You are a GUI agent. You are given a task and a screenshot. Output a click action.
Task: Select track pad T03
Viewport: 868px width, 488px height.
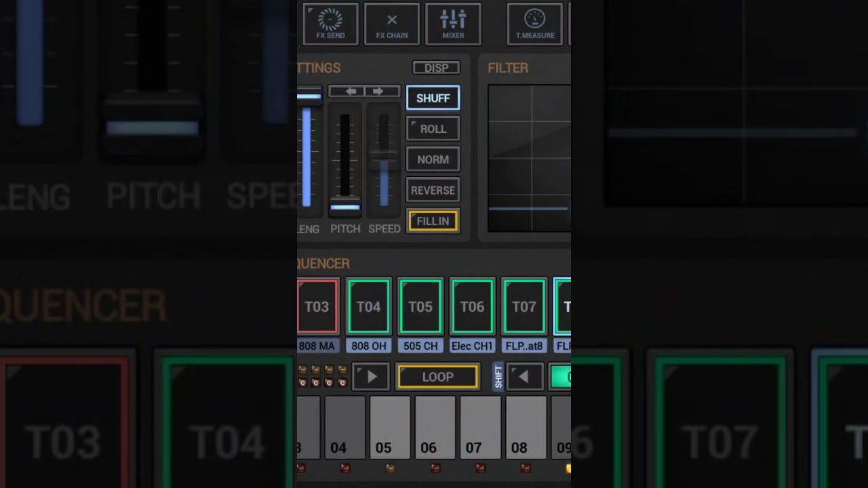[317, 306]
